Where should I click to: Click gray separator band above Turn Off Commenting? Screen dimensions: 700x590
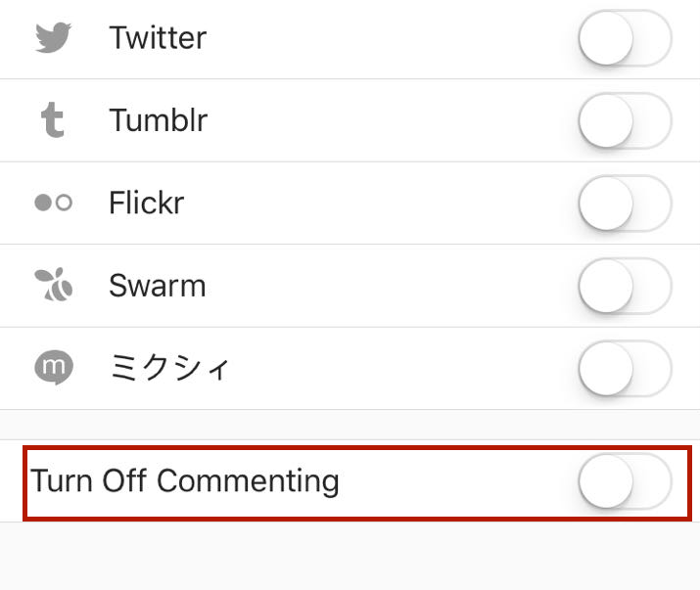point(350,425)
